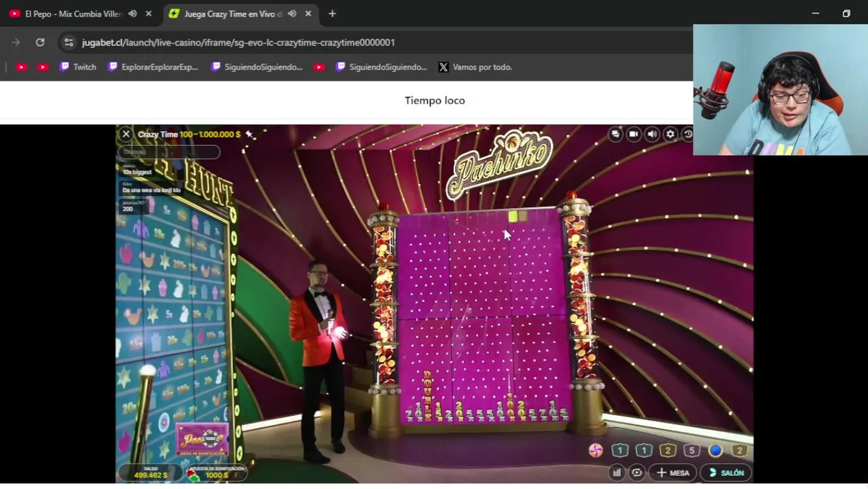Minimize the browser window

816,14
